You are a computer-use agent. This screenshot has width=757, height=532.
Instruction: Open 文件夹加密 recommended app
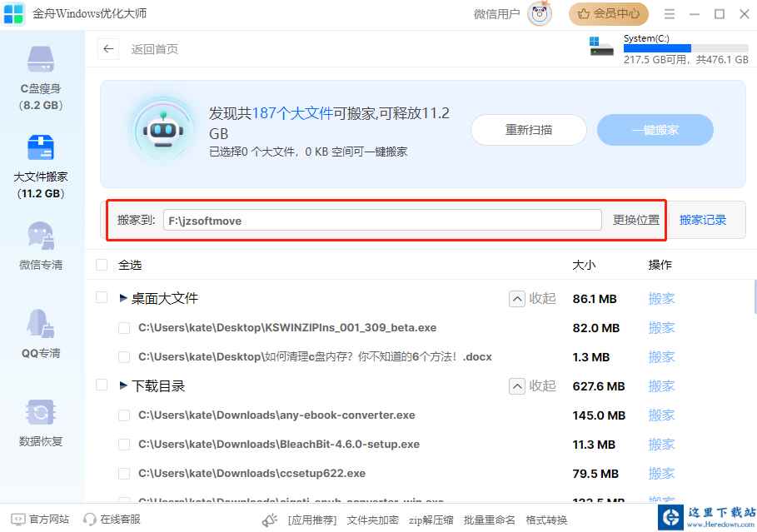(372, 520)
